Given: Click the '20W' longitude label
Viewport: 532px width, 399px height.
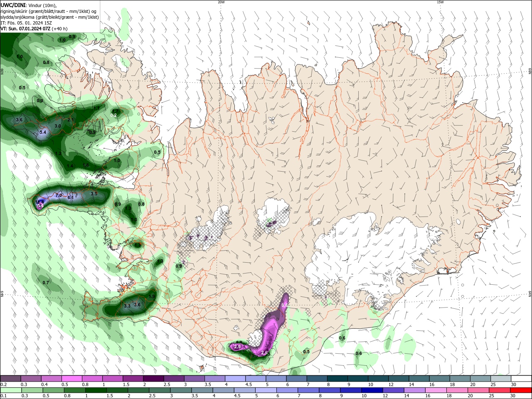Looking at the screenshot, I should point(221,2).
